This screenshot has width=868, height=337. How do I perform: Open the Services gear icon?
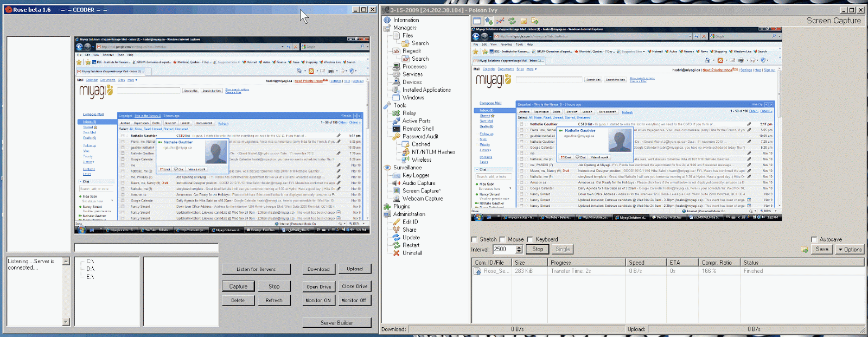[396, 74]
